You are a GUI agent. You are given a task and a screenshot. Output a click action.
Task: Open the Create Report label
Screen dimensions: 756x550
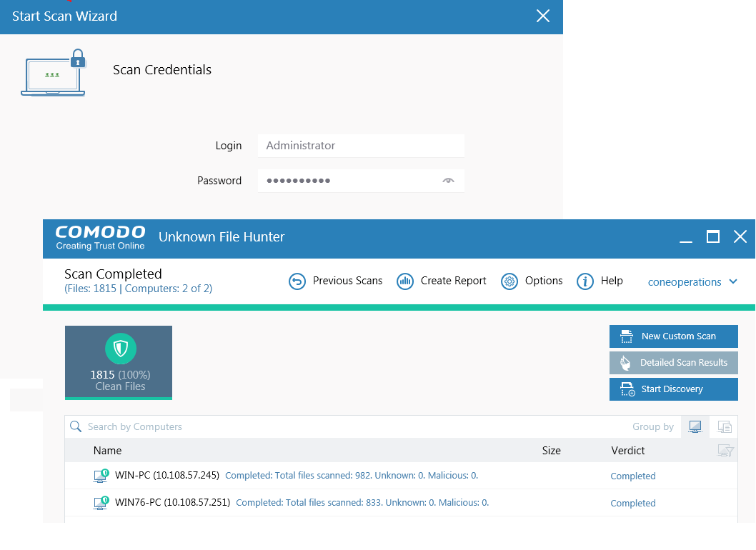point(453,281)
